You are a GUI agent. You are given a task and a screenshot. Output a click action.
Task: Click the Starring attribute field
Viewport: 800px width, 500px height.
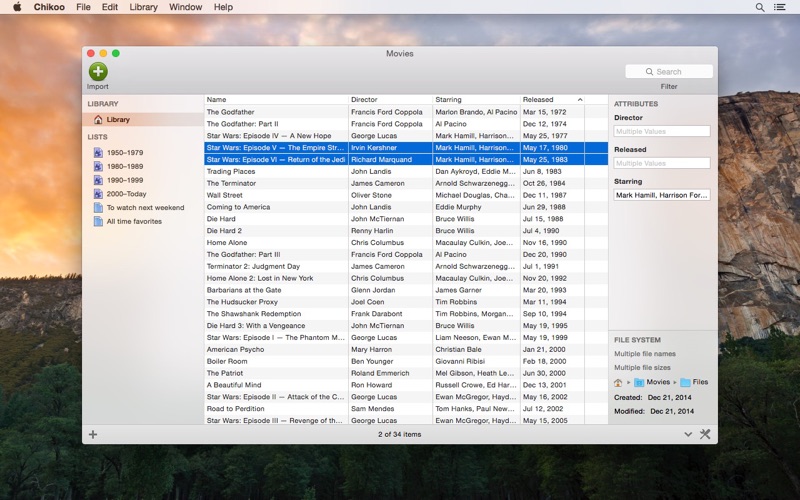pyautogui.click(x=662, y=195)
